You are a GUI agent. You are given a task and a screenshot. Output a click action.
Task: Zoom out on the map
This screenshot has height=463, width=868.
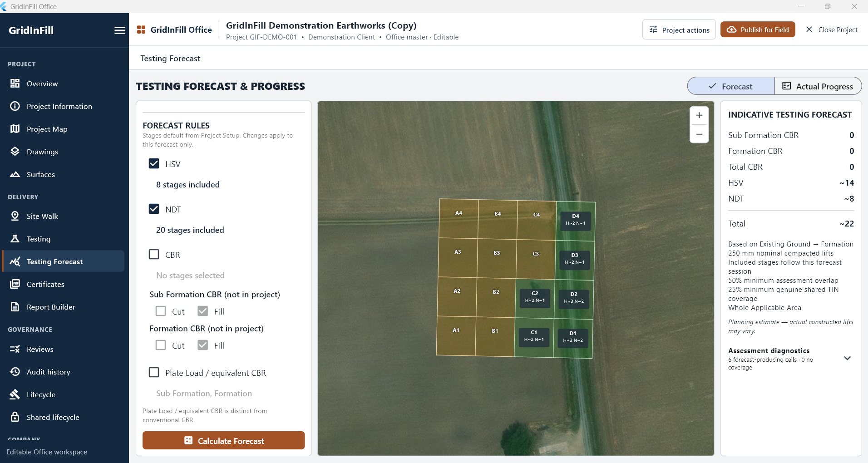[699, 134]
